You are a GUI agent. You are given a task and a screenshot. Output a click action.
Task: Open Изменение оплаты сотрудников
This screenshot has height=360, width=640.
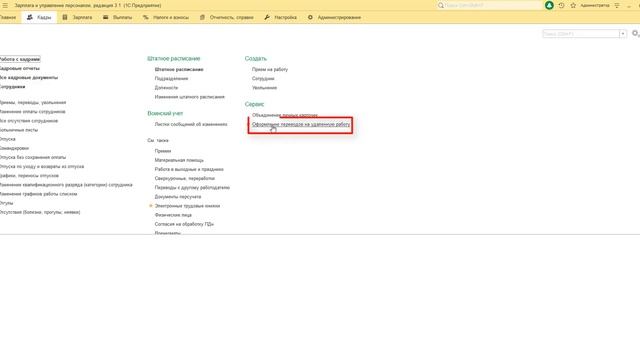pyautogui.click(x=32, y=111)
